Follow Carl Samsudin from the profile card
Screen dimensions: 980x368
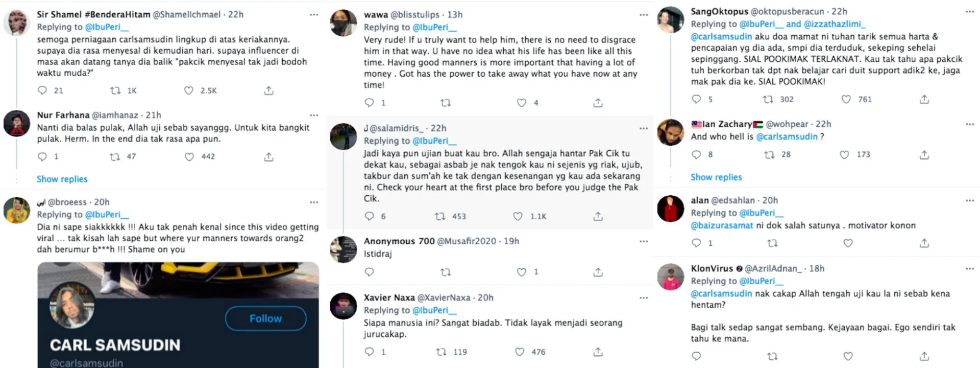(265, 318)
